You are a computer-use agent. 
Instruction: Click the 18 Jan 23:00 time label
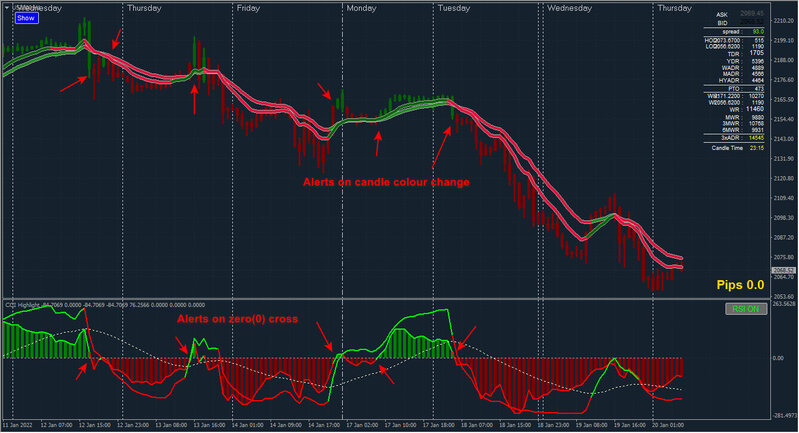[x=553, y=425]
